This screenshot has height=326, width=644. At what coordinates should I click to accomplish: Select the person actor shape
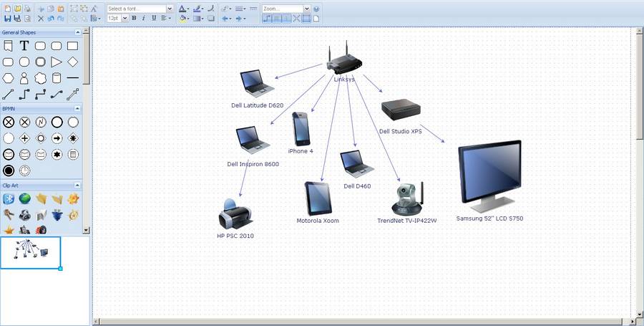click(x=24, y=78)
